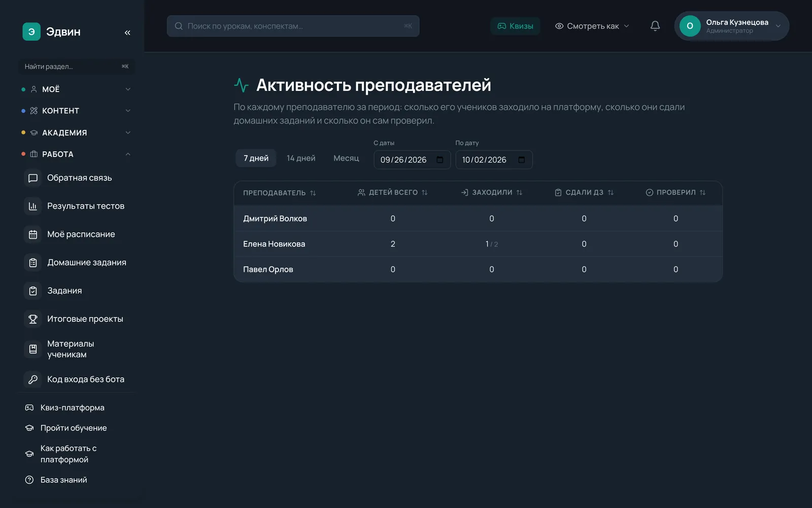The height and width of the screenshot is (508, 812).
Task: Focus the Найти раздел sidebar search
Action: click(77, 67)
